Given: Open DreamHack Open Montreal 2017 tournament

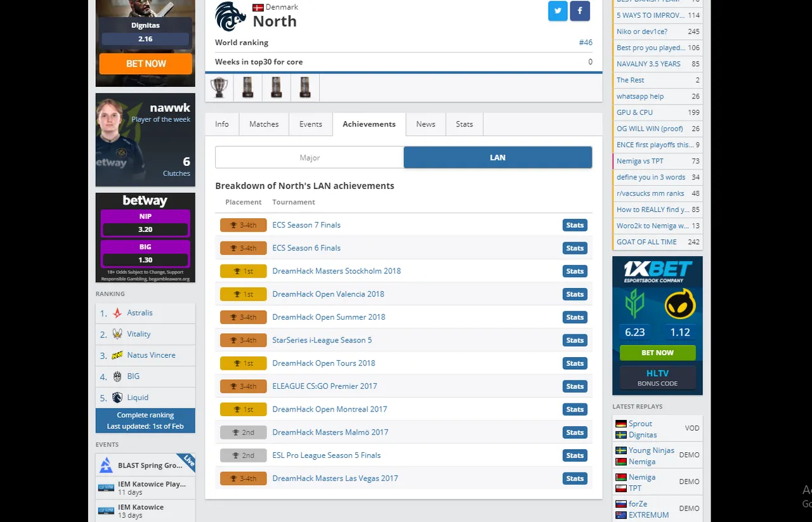Looking at the screenshot, I should coord(329,409).
